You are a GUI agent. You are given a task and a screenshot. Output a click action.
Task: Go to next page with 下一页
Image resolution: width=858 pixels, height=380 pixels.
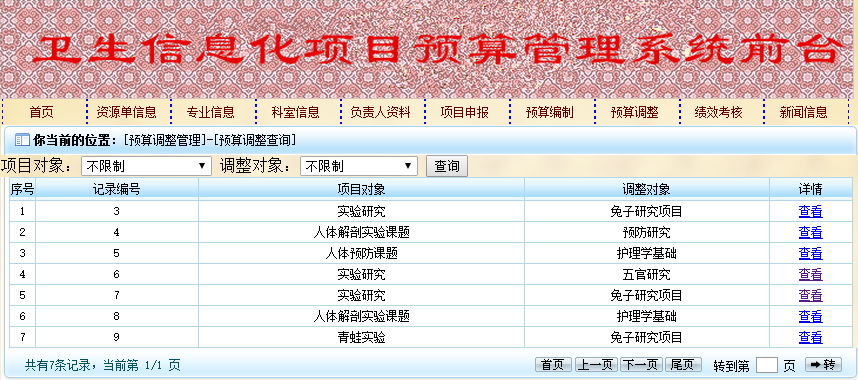tap(641, 365)
